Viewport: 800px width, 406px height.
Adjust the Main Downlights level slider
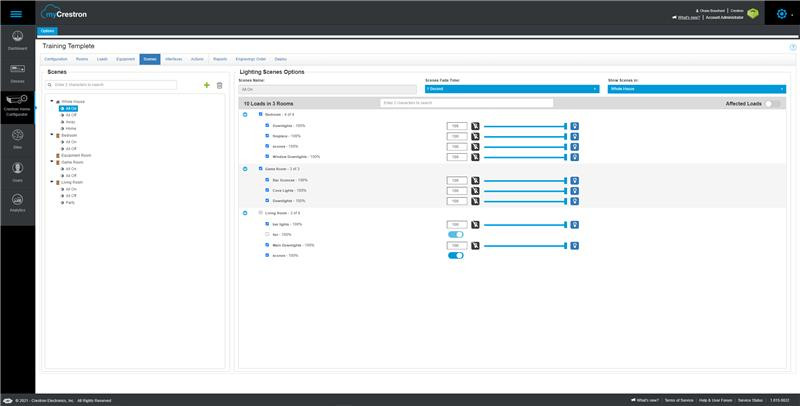[x=525, y=246]
